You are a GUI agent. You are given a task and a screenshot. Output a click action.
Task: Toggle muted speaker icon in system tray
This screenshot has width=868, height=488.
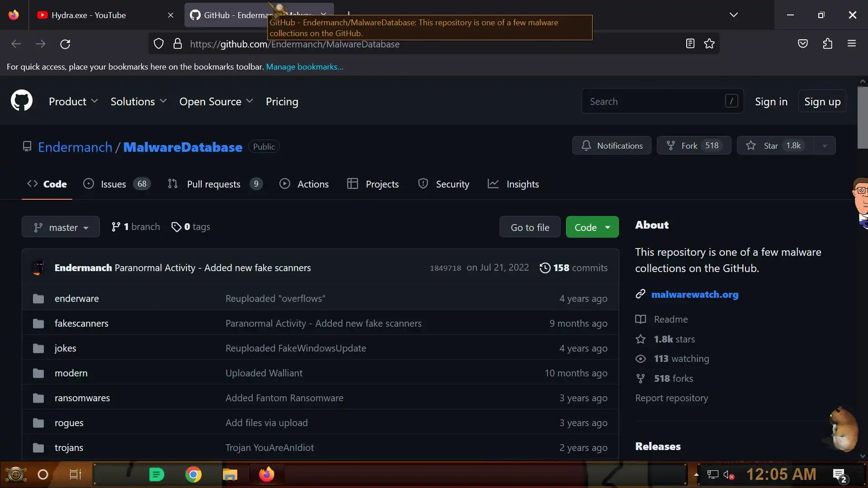click(728, 474)
